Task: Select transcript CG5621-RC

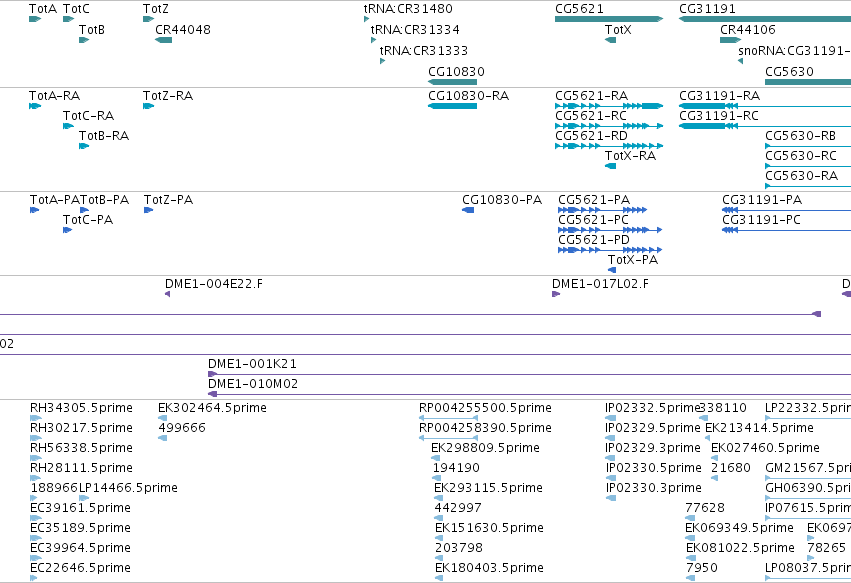Action: tap(609, 126)
